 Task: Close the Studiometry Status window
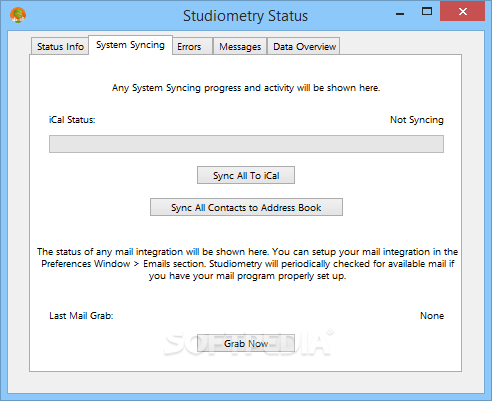click(x=462, y=12)
